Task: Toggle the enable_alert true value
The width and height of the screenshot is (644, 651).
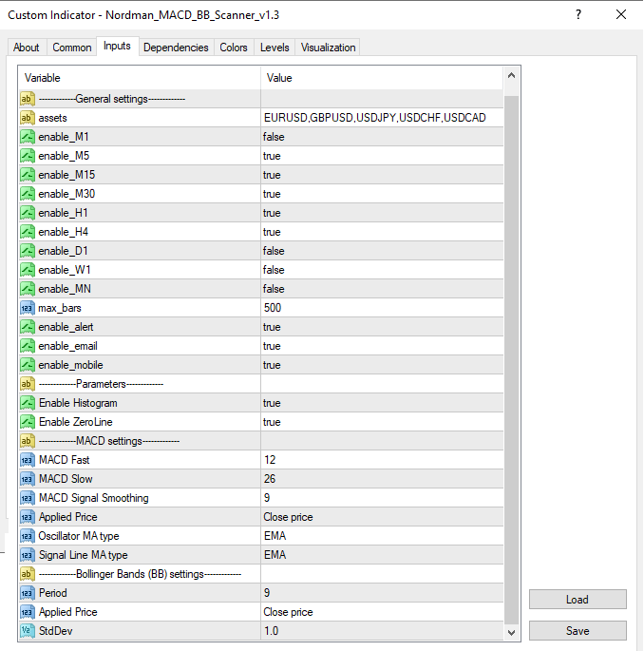Action: pos(382,327)
